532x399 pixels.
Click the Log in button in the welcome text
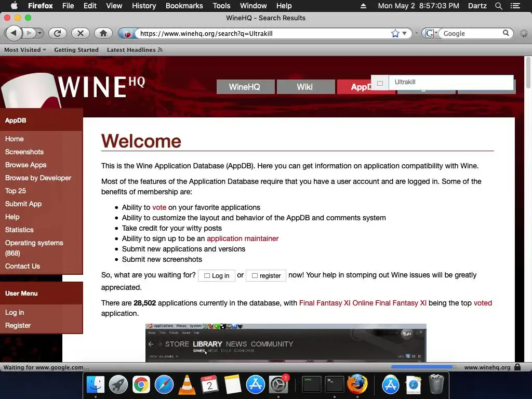pyautogui.click(x=217, y=275)
